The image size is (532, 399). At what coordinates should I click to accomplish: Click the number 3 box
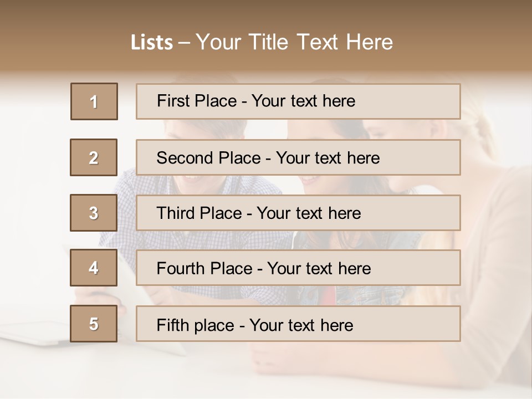[94, 213]
